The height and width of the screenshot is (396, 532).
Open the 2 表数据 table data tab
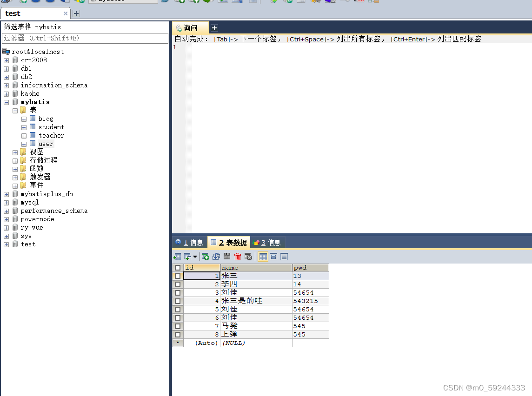pyautogui.click(x=229, y=243)
